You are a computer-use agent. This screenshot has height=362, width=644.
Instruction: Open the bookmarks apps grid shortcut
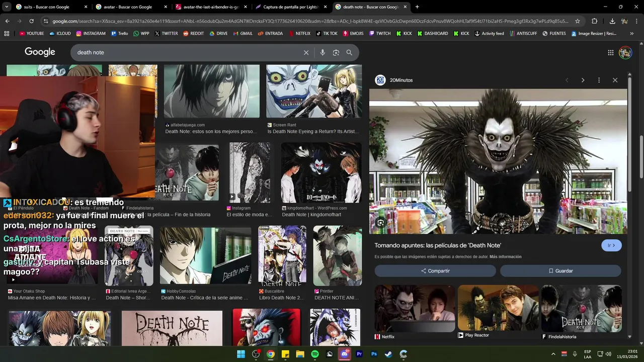pos(7,33)
